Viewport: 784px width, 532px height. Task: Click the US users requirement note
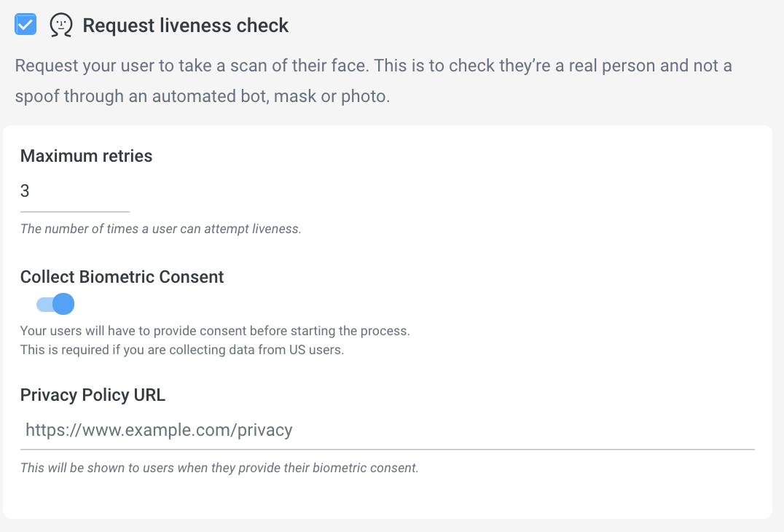point(182,350)
